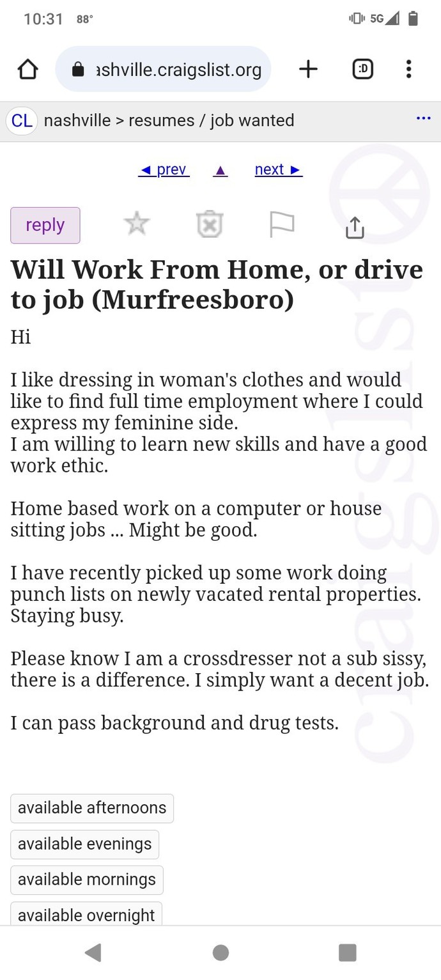Open resumes / job wanted breadcrumb
The width and height of the screenshot is (441, 980).
coord(212,120)
